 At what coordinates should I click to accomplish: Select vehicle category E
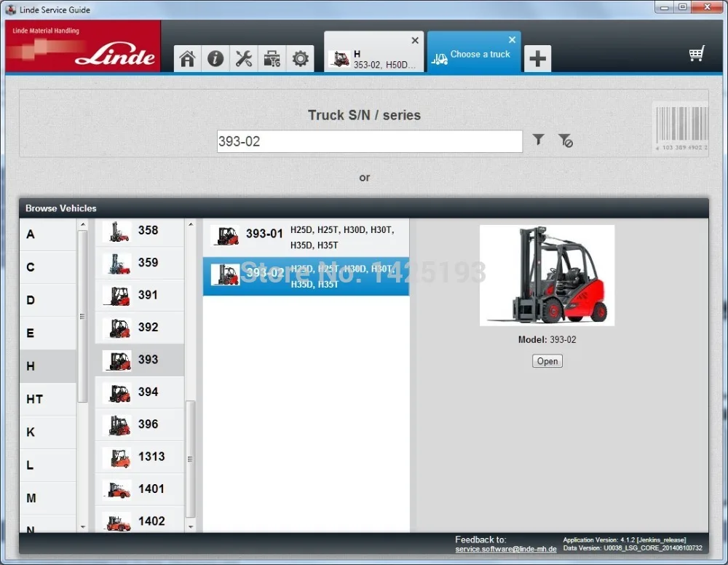(x=48, y=333)
